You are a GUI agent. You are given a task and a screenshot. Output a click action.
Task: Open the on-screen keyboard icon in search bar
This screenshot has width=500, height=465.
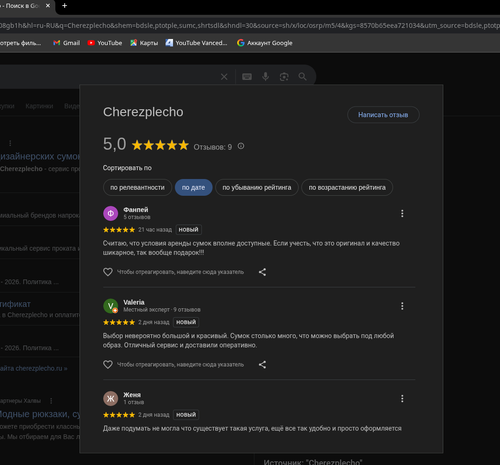click(247, 77)
